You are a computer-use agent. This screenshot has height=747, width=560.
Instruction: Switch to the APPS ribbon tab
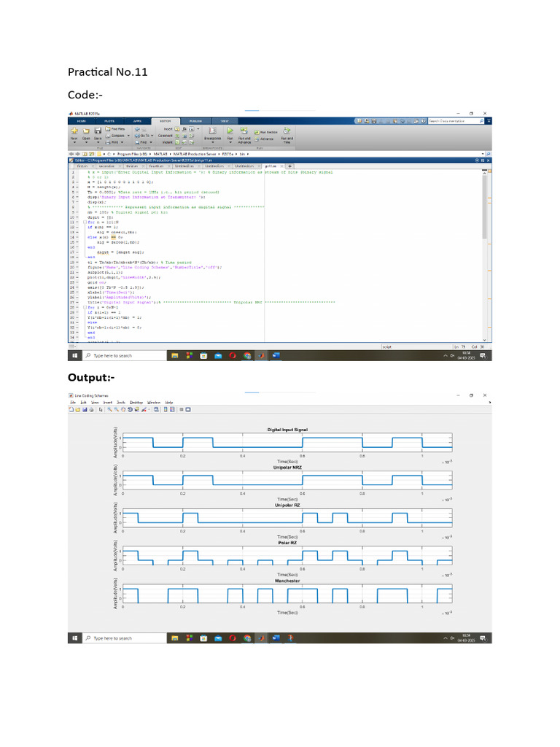[x=138, y=120]
